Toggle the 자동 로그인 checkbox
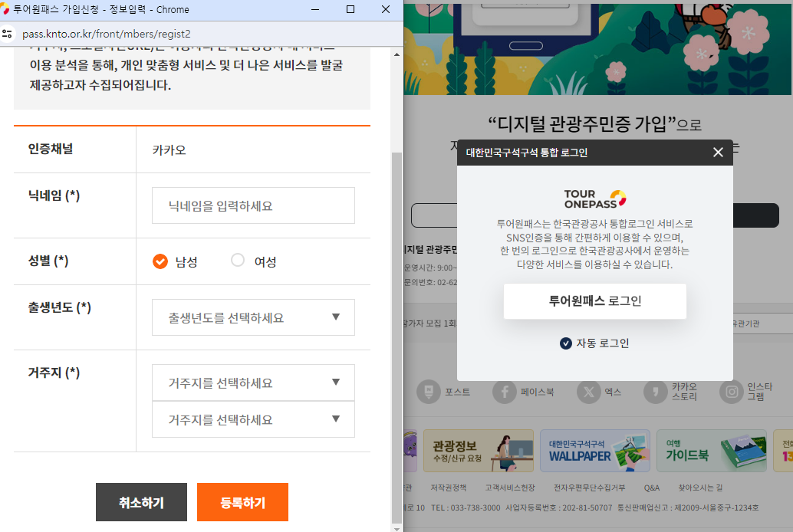This screenshot has height=532, width=793. click(566, 343)
